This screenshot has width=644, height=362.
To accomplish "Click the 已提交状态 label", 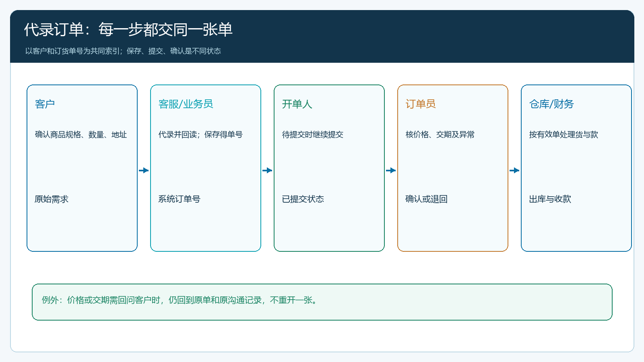I will click(x=303, y=199).
